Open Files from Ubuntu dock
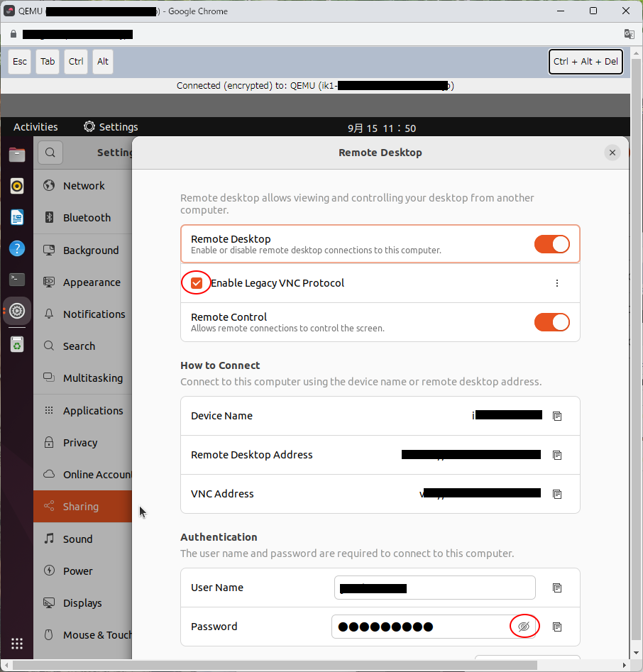This screenshot has width=643, height=672. [17, 155]
